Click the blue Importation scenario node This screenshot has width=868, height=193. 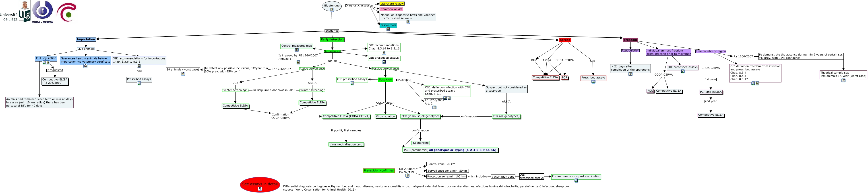pyautogui.click(x=86, y=39)
